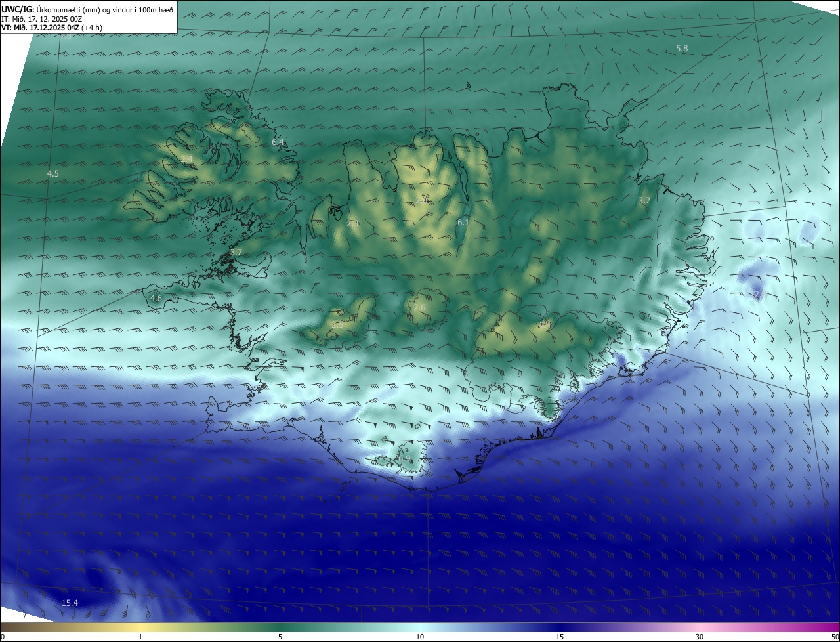Click the color scale tick label 5
Viewport: 840px width, 642px height.
[x=280, y=637]
